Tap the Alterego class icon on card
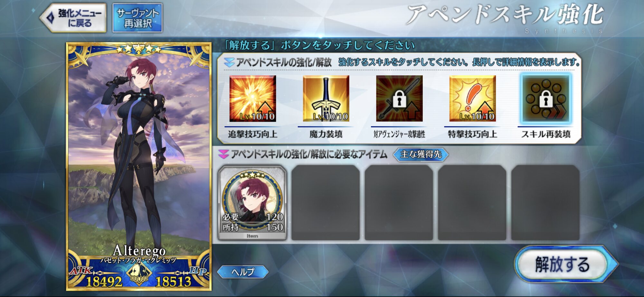 139,274
